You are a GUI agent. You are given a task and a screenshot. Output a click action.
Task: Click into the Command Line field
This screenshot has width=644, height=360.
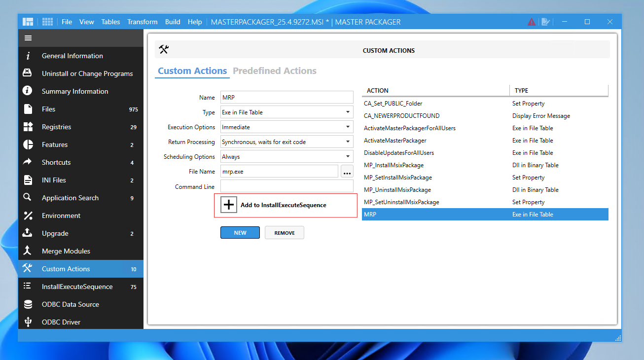pyautogui.click(x=287, y=186)
